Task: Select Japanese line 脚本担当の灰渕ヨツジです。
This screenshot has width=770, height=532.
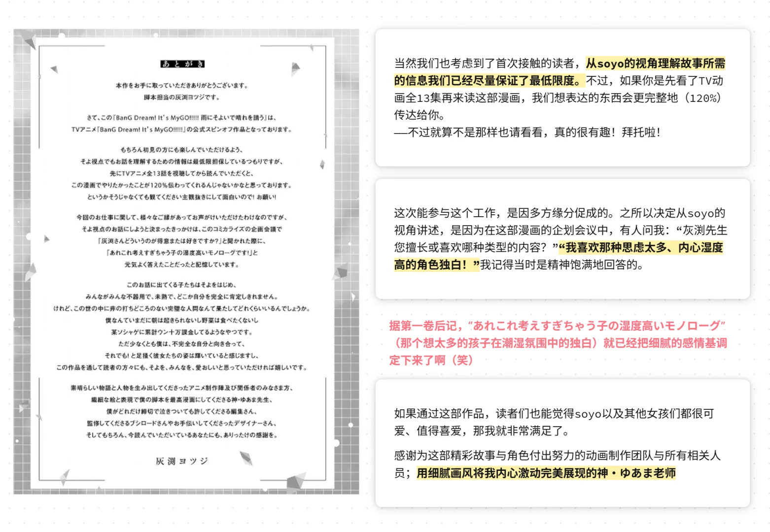Action: click(x=182, y=98)
